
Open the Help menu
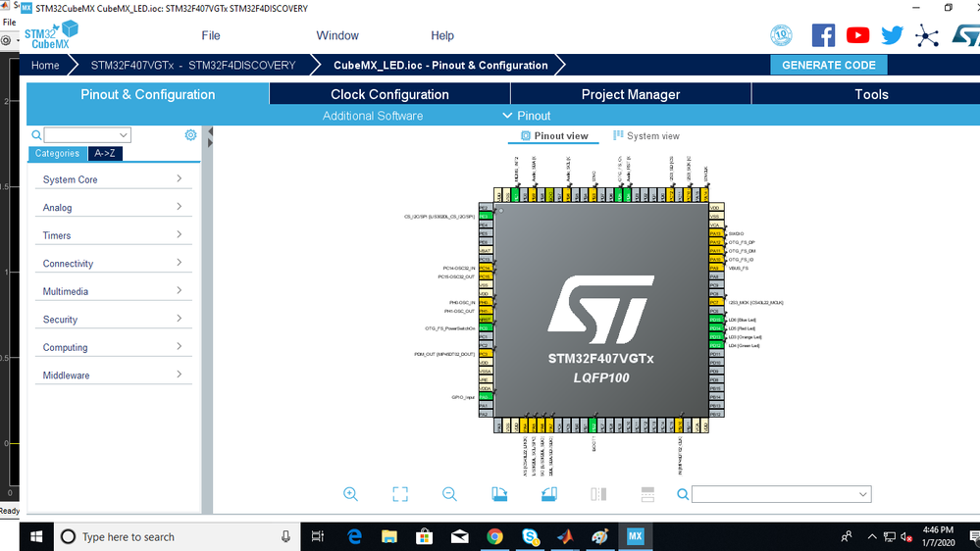click(441, 35)
